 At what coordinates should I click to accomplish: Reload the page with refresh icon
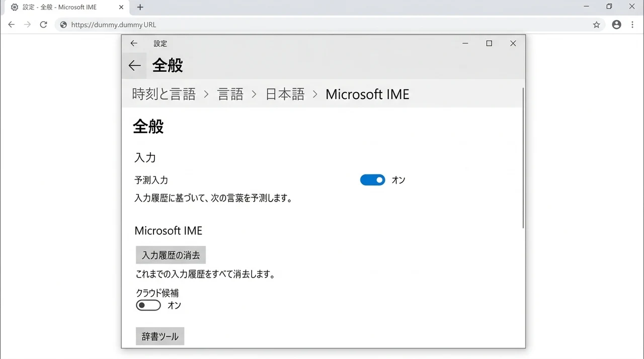click(44, 25)
